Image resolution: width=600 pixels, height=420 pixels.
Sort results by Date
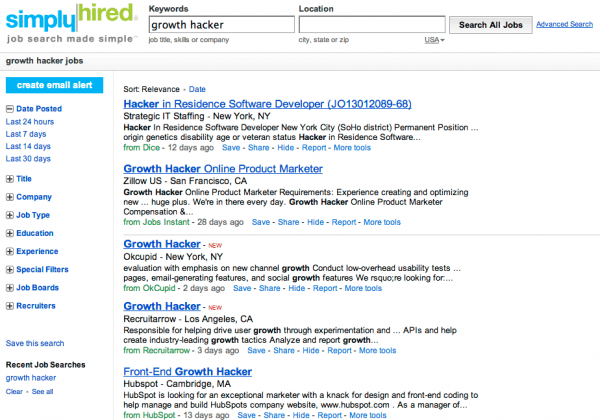[197, 89]
